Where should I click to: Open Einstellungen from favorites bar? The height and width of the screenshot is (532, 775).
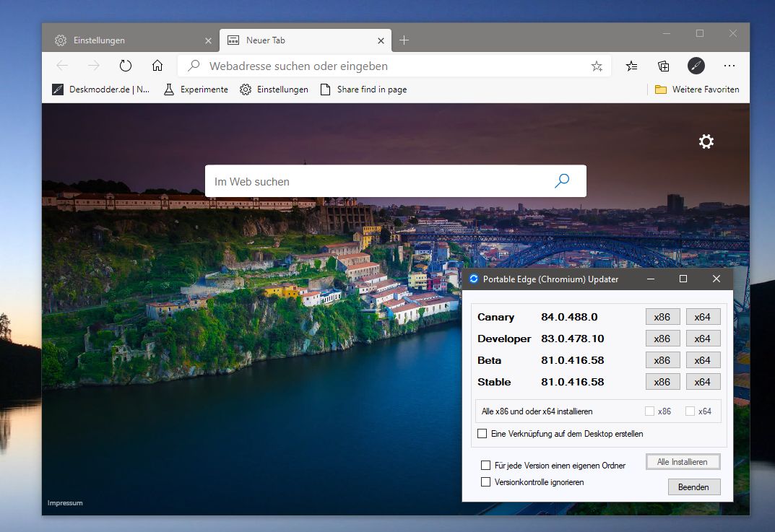[274, 90]
